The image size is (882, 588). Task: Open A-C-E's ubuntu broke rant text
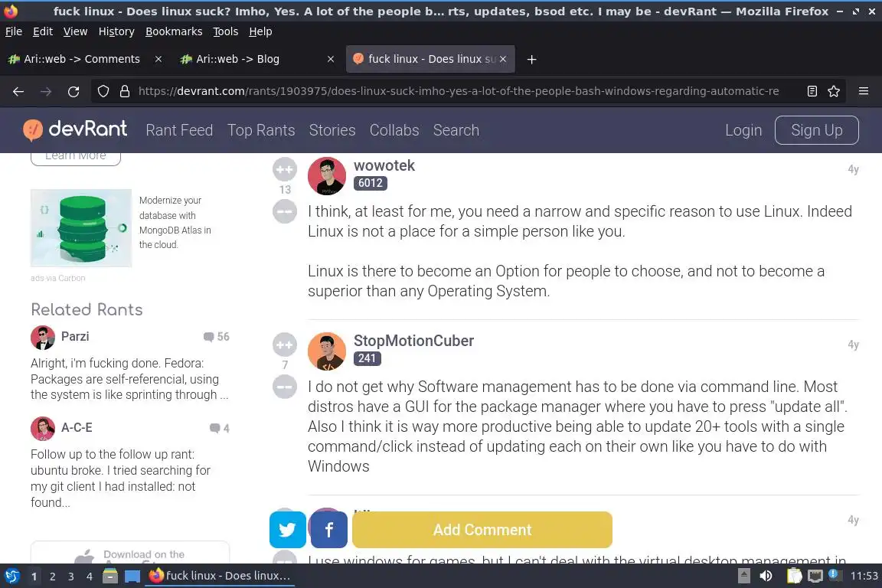pyautogui.click(x=120, y=479)
